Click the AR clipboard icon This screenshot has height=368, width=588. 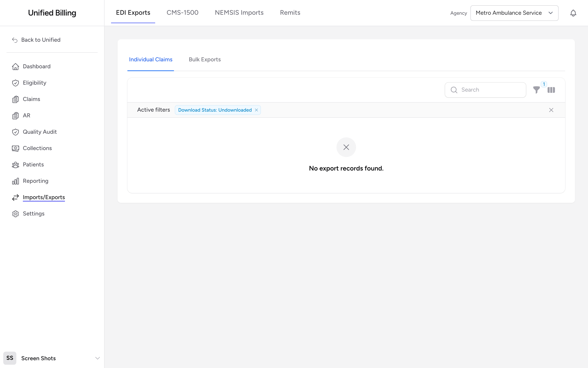[15, 116]
